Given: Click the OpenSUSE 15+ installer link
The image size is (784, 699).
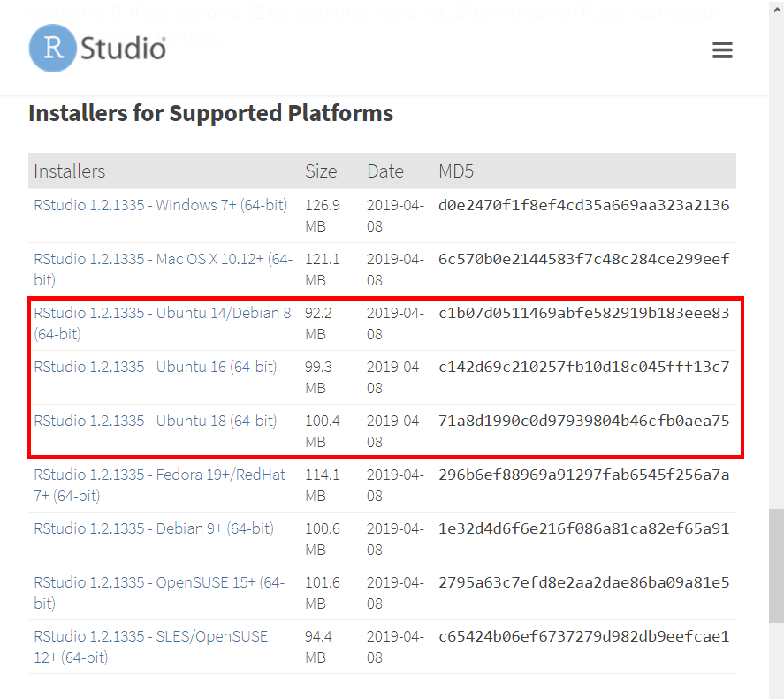Looking at the screenshot, I should coord(159,583).
